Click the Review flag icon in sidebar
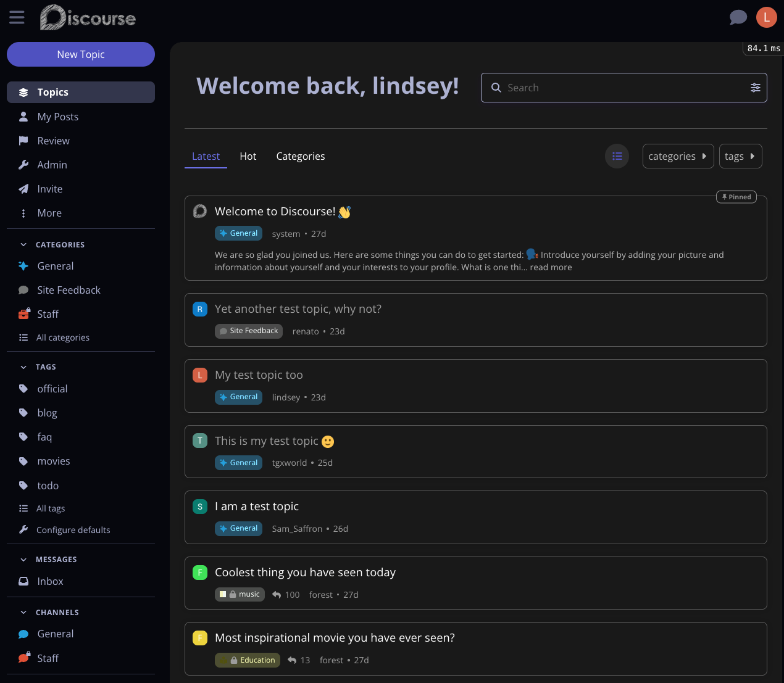This screenshot has width=784, height=683. (23, 141)
